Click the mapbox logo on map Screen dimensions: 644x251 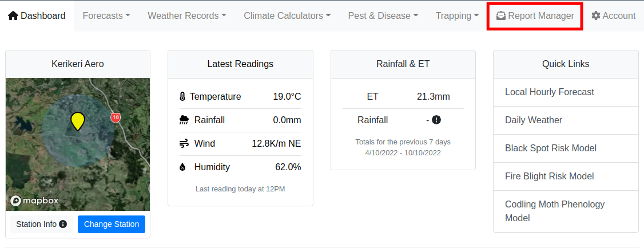pos(34,201)
